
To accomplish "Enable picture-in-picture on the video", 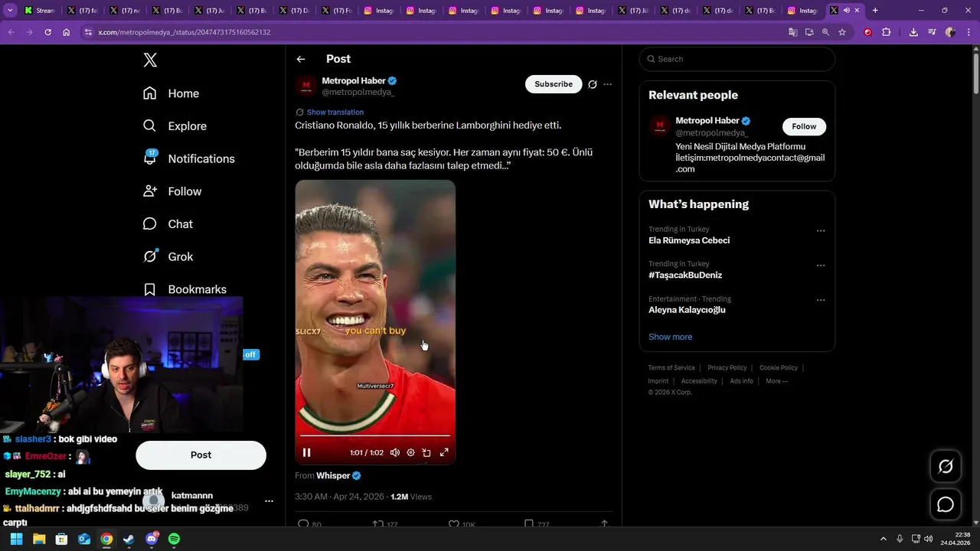I will (x=427, y=452).
